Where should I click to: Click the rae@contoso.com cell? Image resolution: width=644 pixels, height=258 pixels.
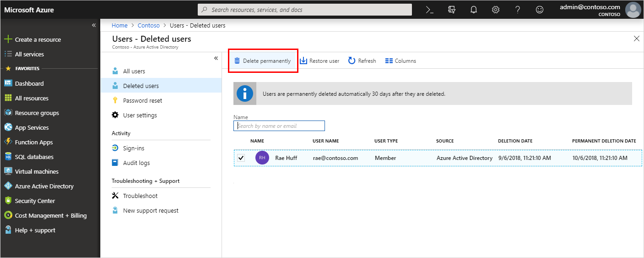(336, 158)
